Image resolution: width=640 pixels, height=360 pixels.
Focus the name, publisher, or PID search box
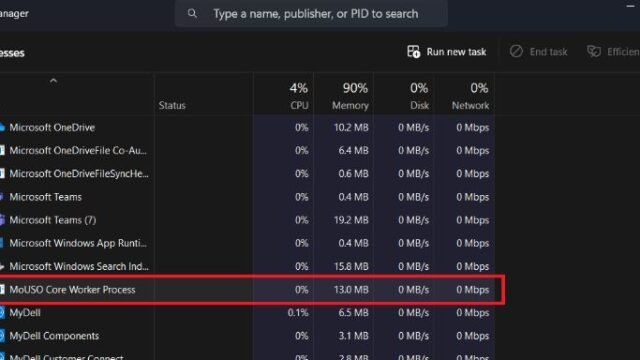(311, 13)
